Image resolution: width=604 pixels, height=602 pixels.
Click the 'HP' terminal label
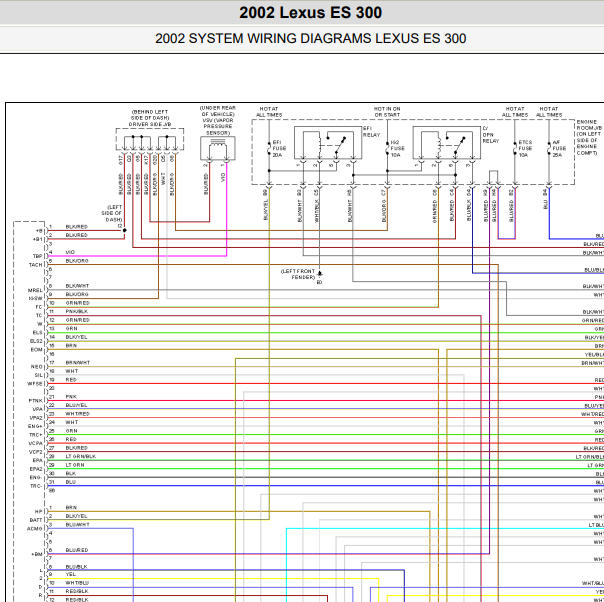pyautogui.click(x=39, y=511)
